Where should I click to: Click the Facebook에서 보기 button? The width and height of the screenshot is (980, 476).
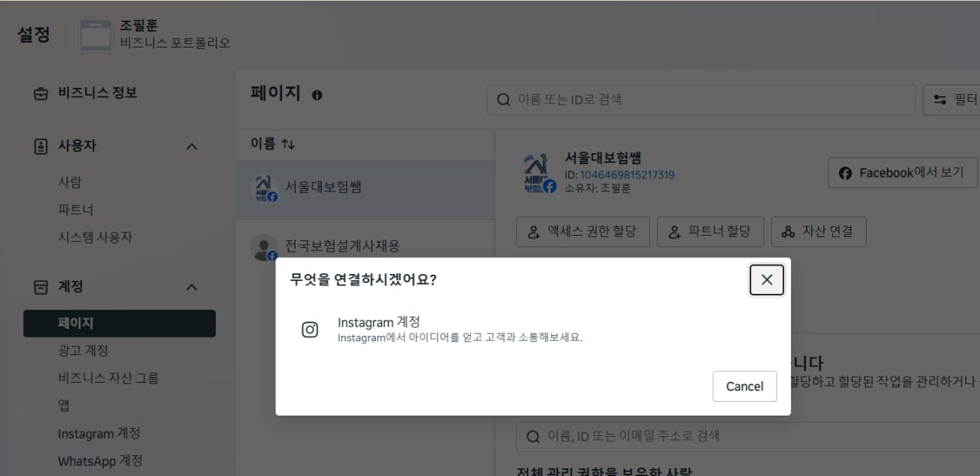(x=902, y=173)
